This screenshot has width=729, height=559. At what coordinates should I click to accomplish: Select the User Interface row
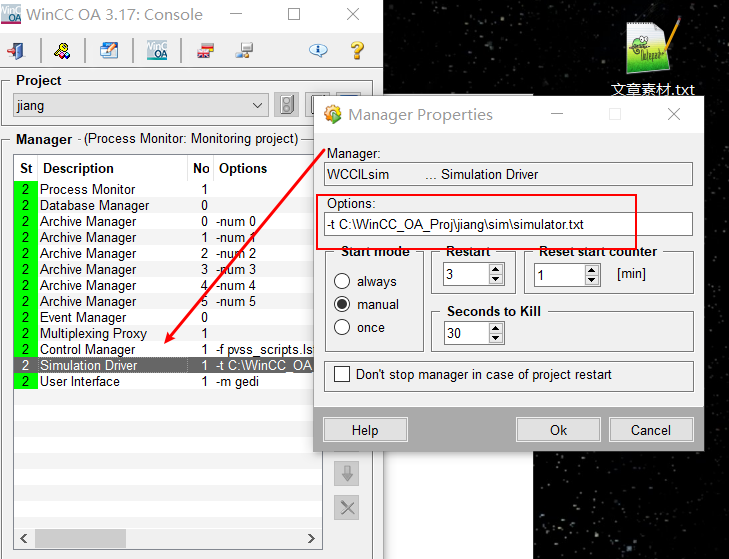pyautogui.click(x=164, y=381)
